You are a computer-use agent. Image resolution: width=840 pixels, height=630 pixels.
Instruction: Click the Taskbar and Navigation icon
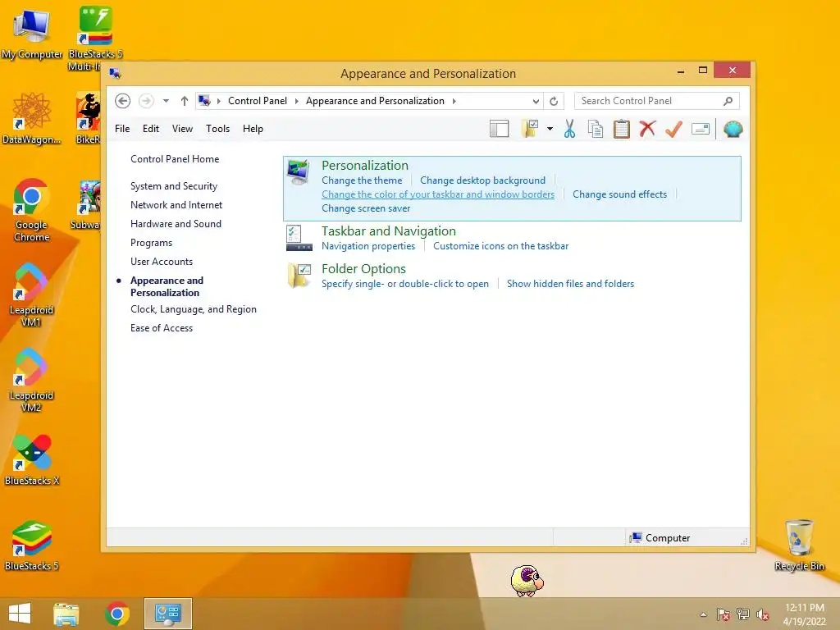(x=299, y=238)
